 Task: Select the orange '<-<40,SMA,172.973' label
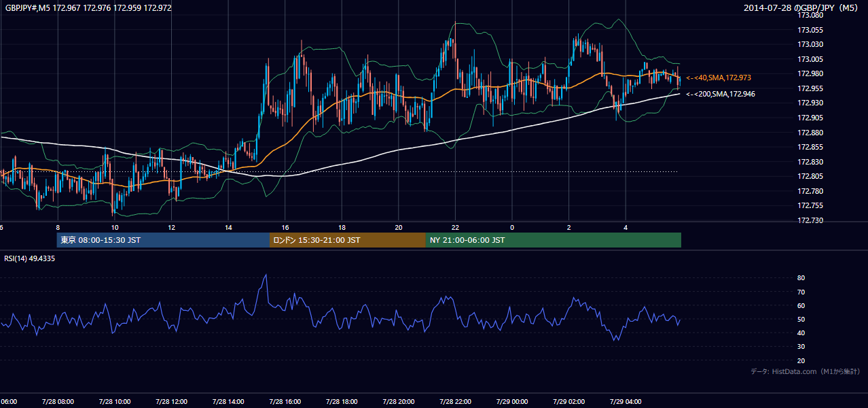point(719,78)
